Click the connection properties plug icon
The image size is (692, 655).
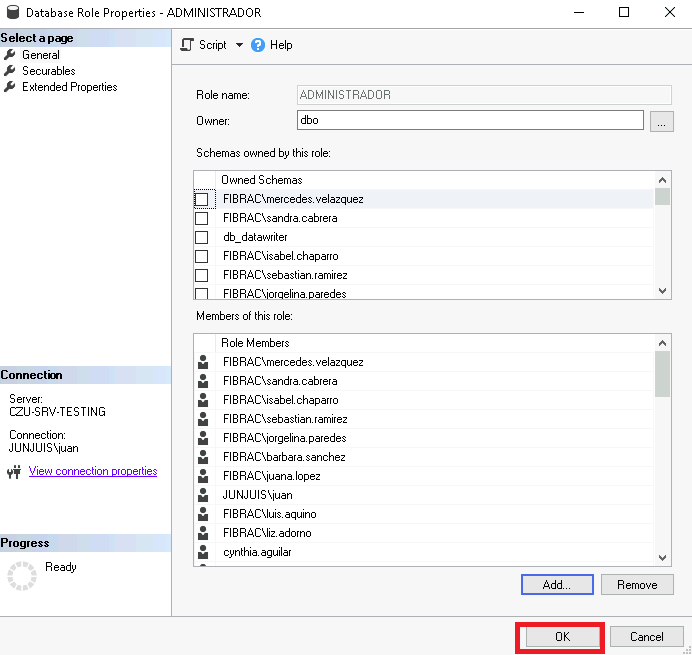(14, 472)
